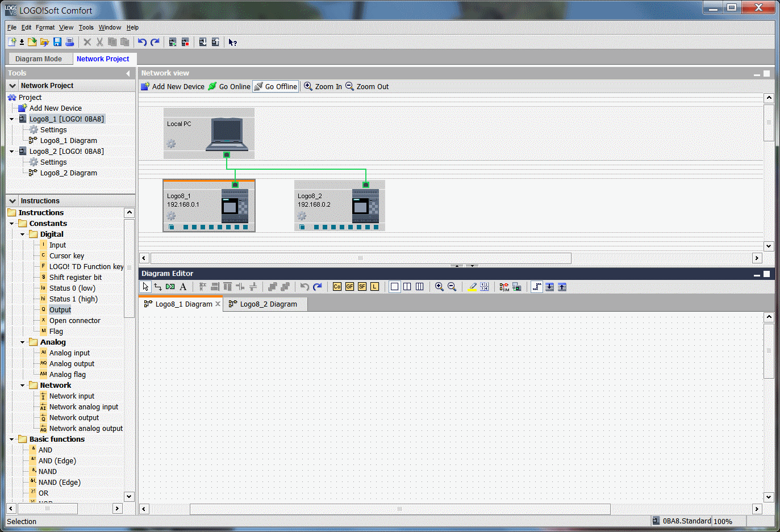Click the Save floppy disk icon
780x532 pixels.
click(57, 42)
